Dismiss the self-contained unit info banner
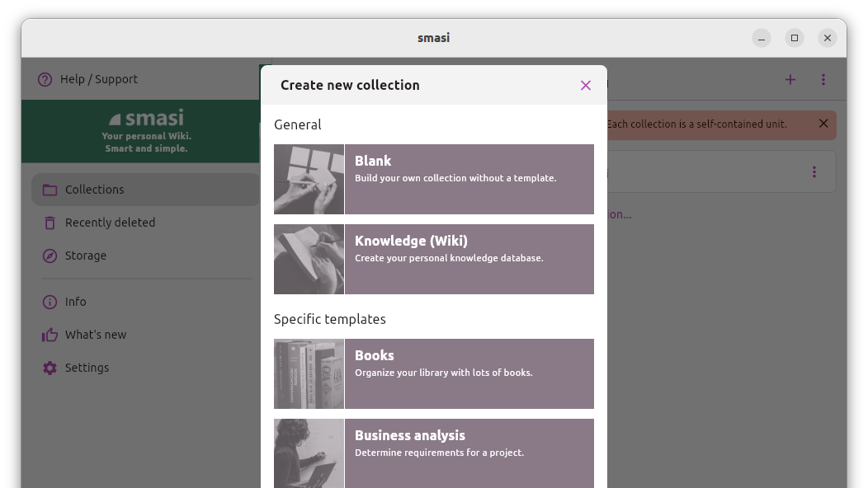Image resolution: width=868 pixels, height=488 pixels. click(823, 124)
